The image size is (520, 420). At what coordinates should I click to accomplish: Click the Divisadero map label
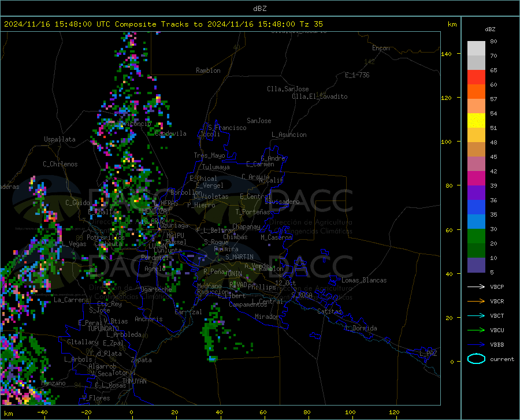[x=282, y=202]
